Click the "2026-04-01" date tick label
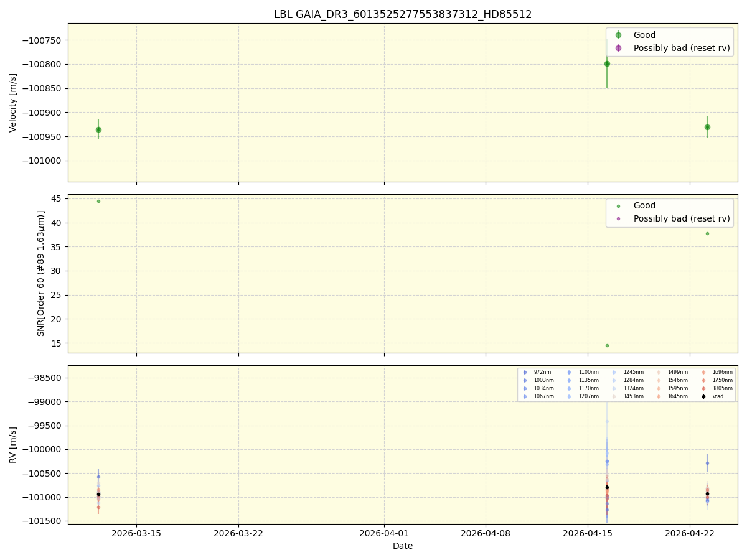The image size is (747, 560). [384, 533]
